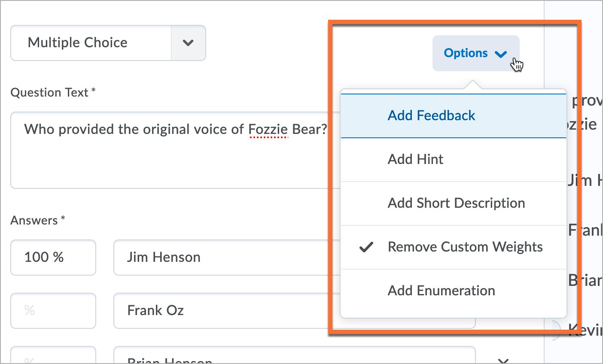
Task: Click the checkmark beside Remove Custom Weights
Action: 366,247
